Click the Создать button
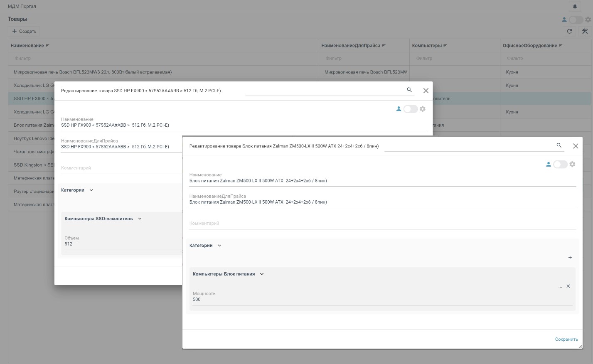Image resolution: width=593 pixels, height=364 pixels. (25, 31)
